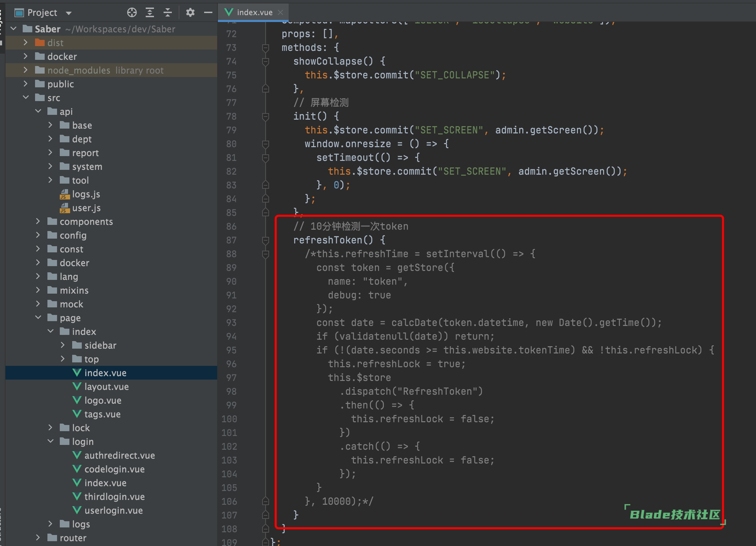
Task: Click line number 93 in the gutter
Action: pos(231,323)
